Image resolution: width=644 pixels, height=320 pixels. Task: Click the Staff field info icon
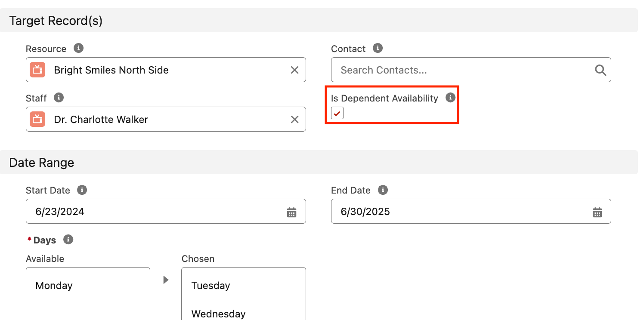pos(59,98)
